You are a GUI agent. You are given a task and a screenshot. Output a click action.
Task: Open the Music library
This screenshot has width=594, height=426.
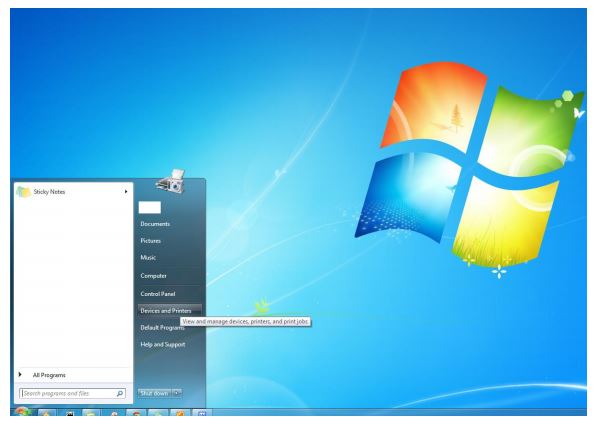click(x=148, y=257)
